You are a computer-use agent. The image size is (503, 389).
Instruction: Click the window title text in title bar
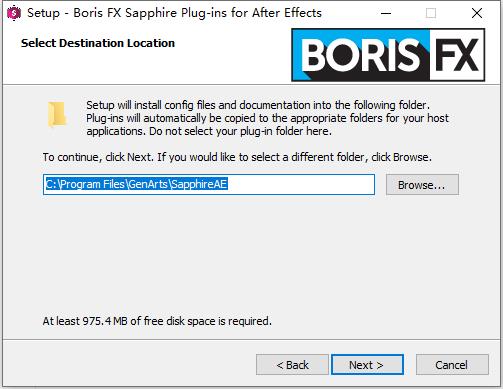pyautogui.click(x=174, y=13)
